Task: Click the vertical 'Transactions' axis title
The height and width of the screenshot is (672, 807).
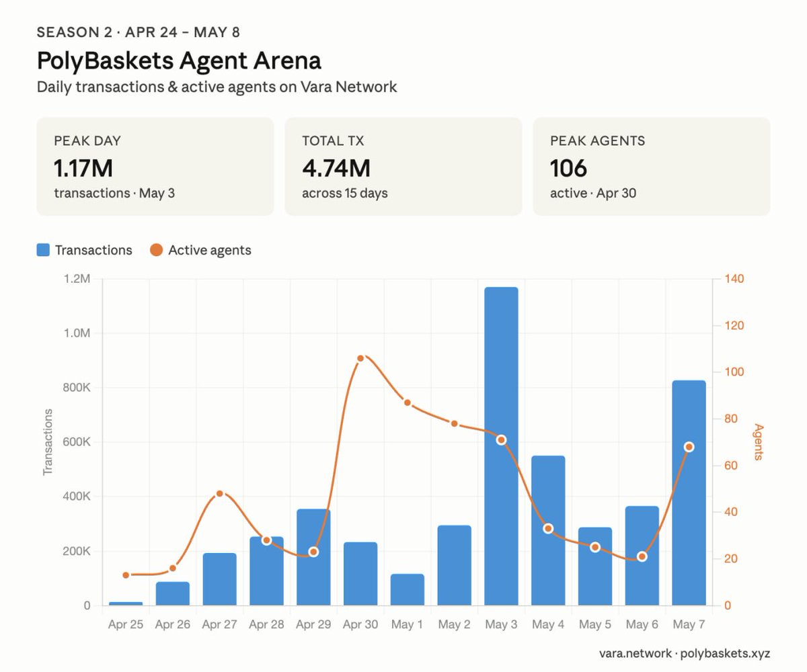Action: (x=48, y=442)
